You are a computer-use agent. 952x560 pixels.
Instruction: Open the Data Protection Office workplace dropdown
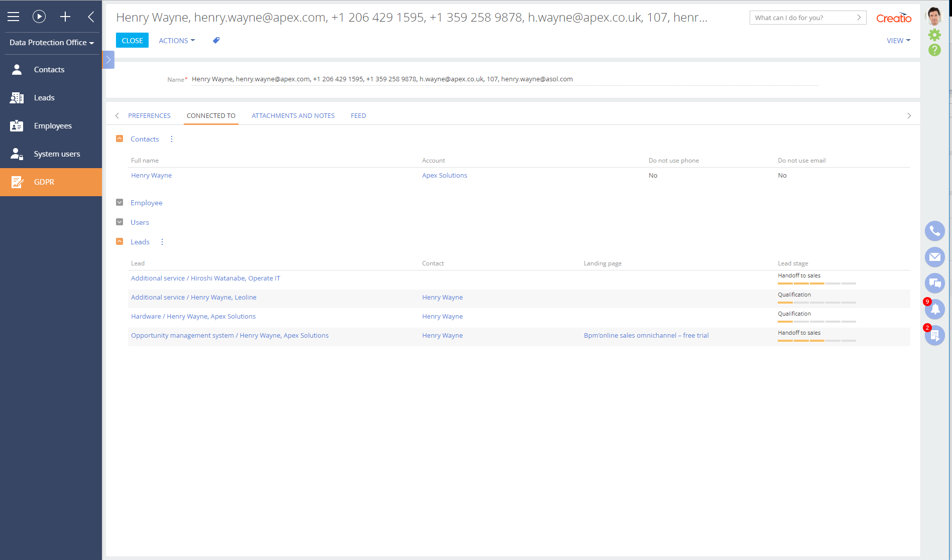(51, 43)
